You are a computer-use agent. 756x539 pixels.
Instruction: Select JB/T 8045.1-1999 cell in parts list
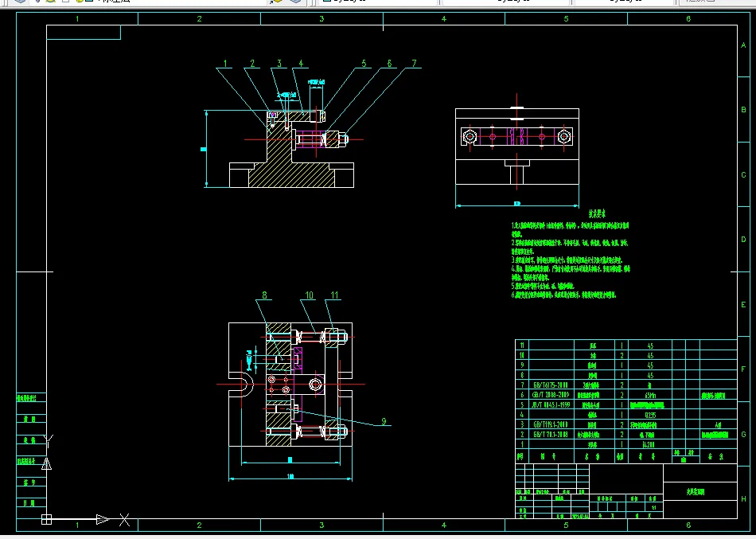[x=551, y=405]
